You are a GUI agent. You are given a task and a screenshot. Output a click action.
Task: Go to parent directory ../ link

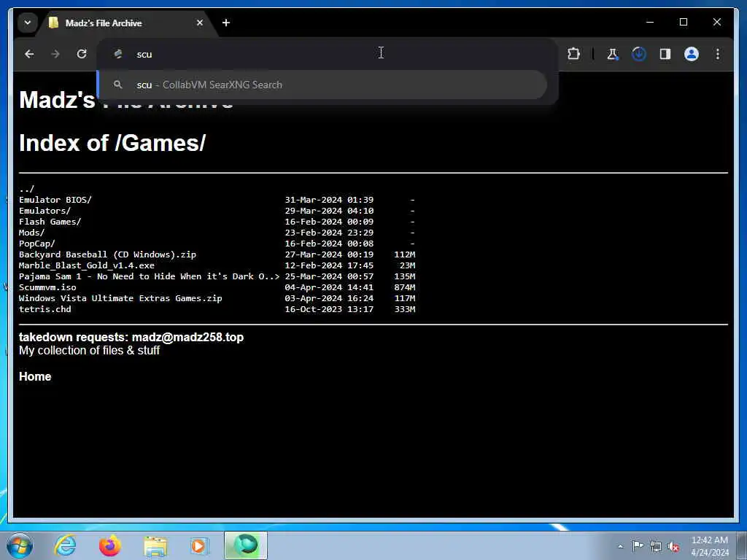(27, 189)
